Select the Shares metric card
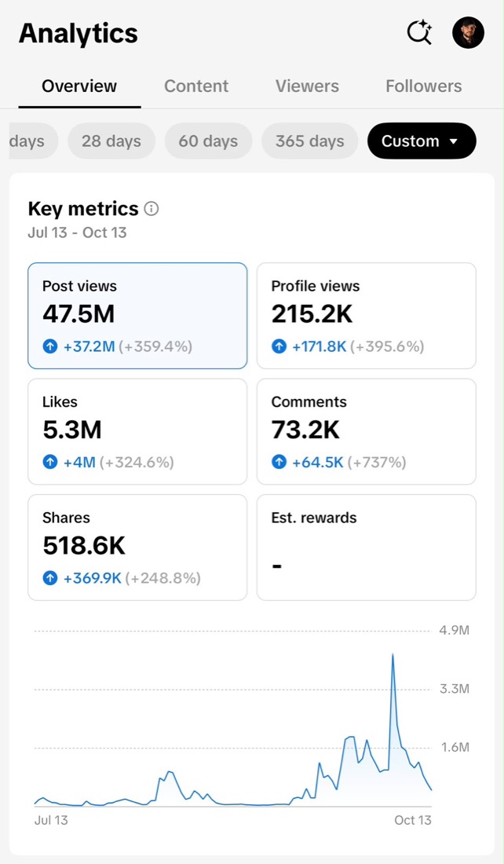 point(137,547)
